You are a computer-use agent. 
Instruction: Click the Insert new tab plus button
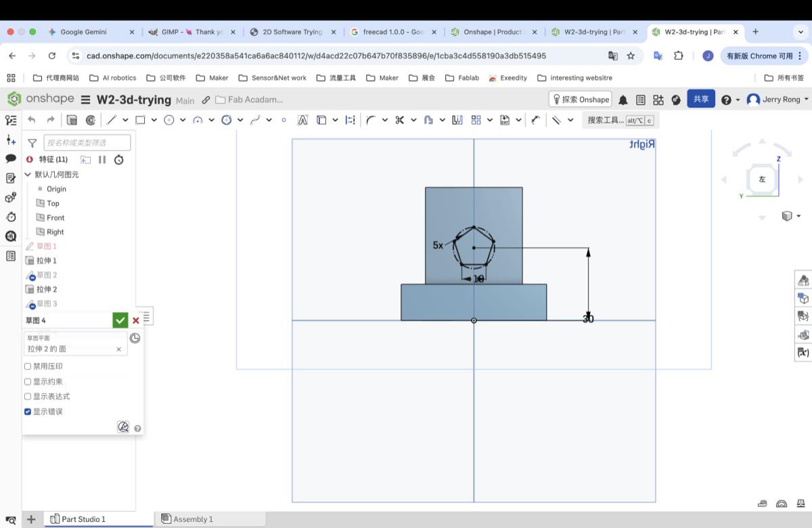tap(31, 519)
